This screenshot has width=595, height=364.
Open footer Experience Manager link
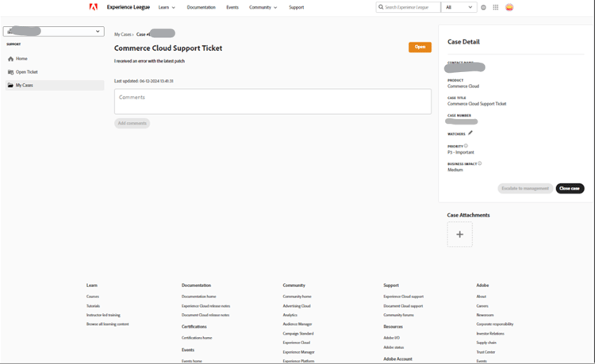click(298, 352)
